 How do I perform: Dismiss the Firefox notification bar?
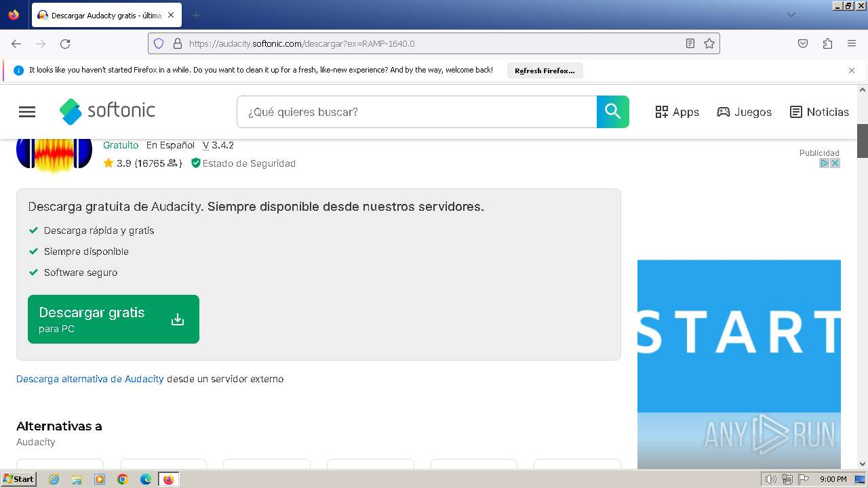[x=852, y=70]
